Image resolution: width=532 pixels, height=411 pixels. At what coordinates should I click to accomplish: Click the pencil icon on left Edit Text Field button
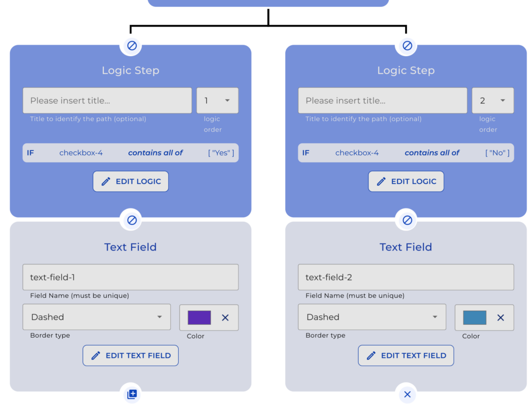tap(95, 355)
